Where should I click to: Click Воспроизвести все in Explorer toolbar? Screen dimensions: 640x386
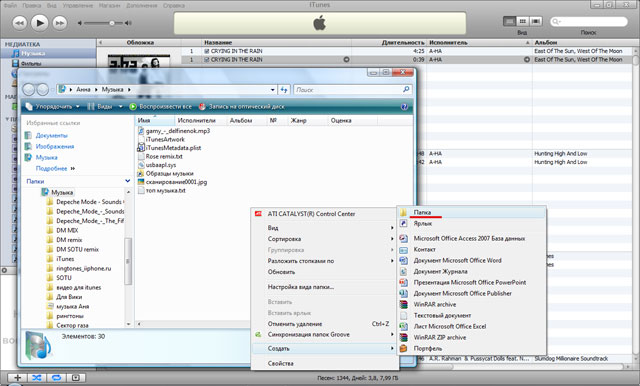tap(161, 106)
